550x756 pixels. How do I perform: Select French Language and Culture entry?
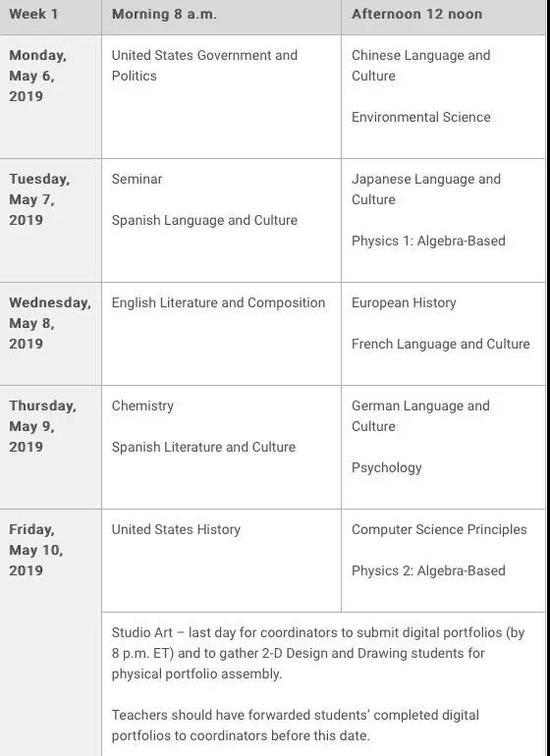click(x=441, y=344)
